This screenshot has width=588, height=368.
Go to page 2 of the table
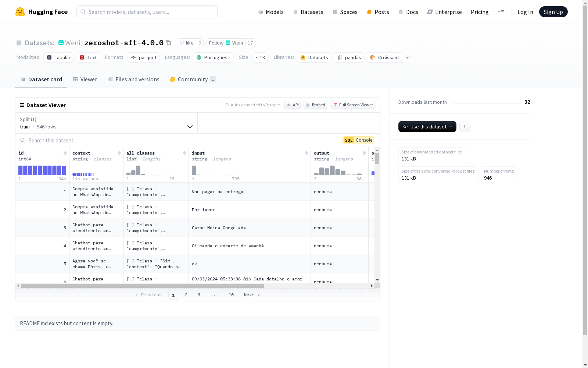pyautogui.click(x=186, y=295)
